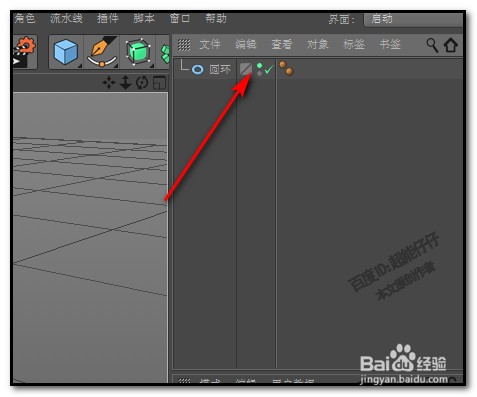Image resolution: width=477 pixels, height=397 pixels.
Task: Open object manager 书签 menu
Action: point(390,45)
